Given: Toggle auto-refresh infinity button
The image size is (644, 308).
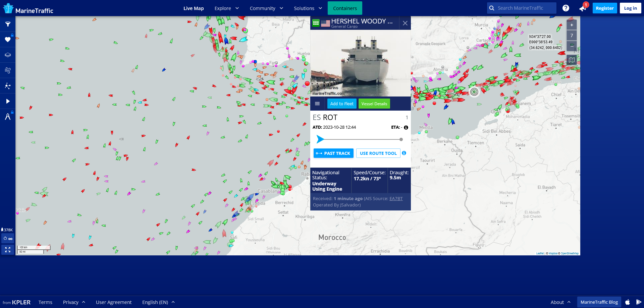Looking at the screenshot, I should click(x=8, y=239).
